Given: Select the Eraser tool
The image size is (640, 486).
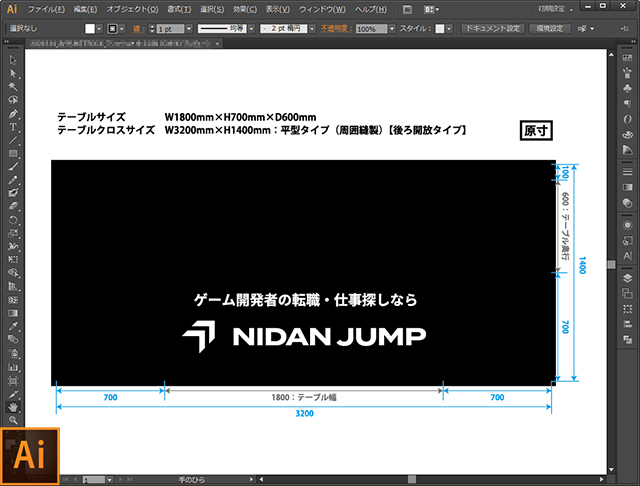Looking at the screenshot, I should [x=13, y=206].
